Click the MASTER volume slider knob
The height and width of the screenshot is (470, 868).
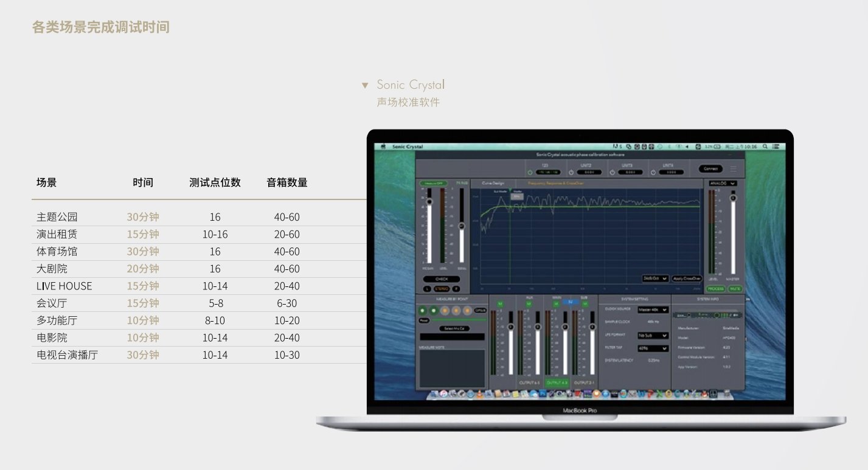click(733, 198)
